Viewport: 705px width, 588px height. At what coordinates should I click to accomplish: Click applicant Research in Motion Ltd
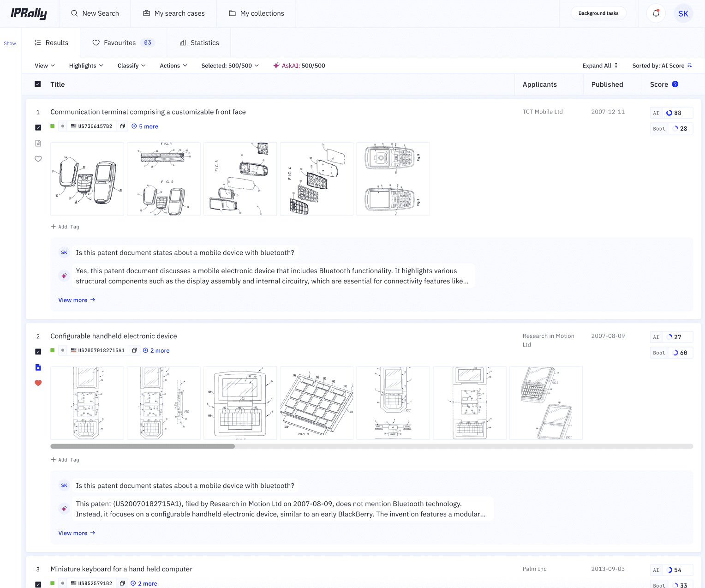coord(548,340)
